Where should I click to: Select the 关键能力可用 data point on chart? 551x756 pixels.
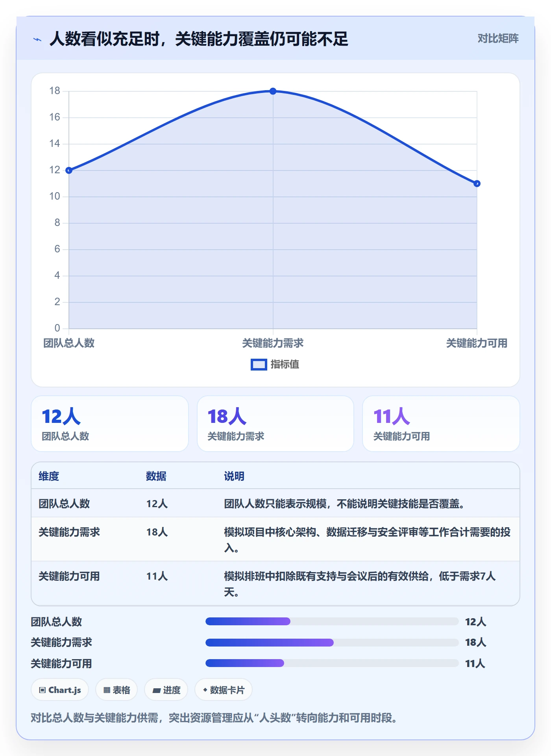coord(477,183)
